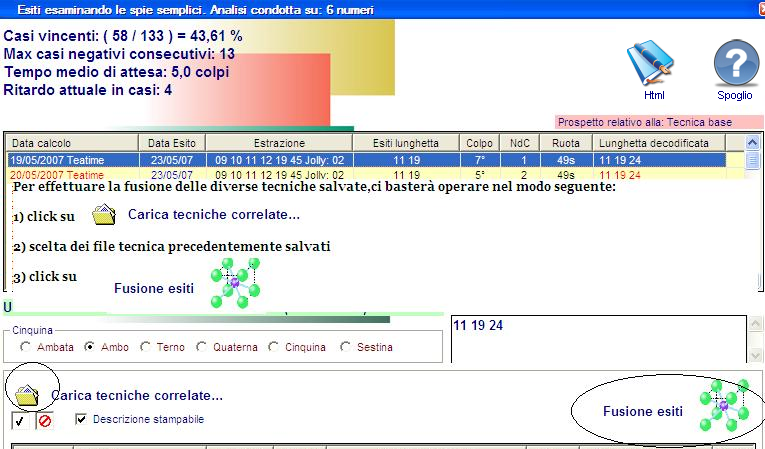Click the folder icon to load techniques
Screen dimensions: 765x449
(27, 394)
